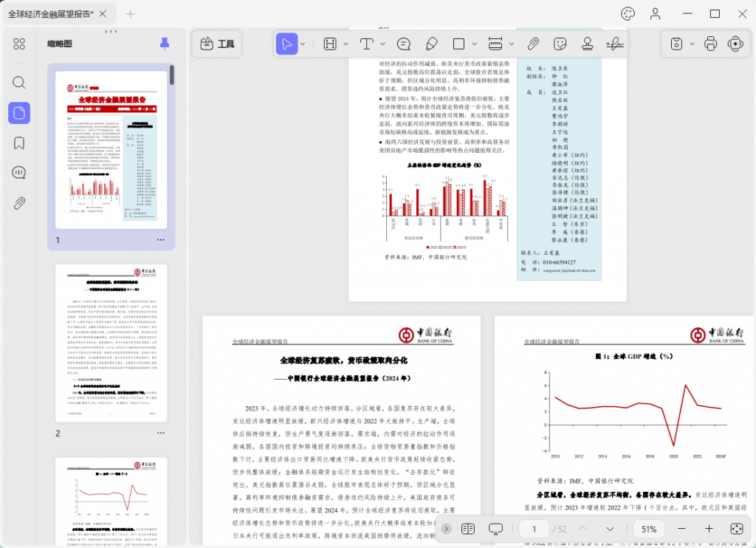Print the document
756x548 pixels.
[x=711, y=44]
